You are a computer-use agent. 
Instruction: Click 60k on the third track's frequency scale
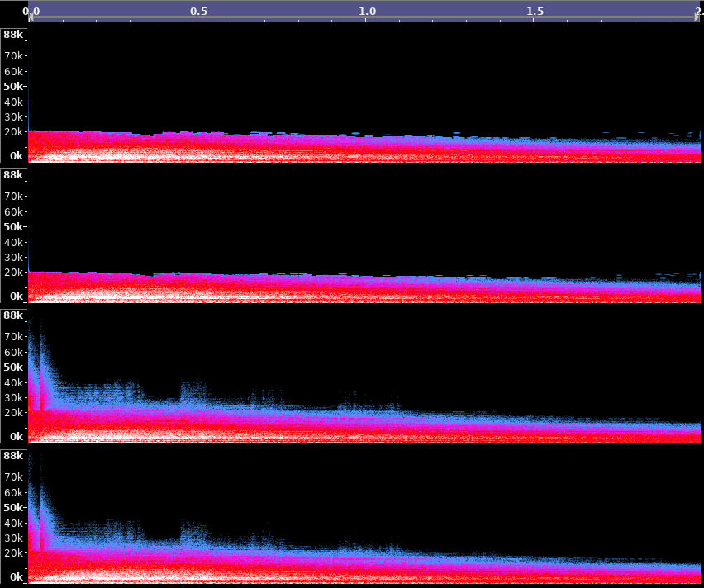tap(13, 352)
